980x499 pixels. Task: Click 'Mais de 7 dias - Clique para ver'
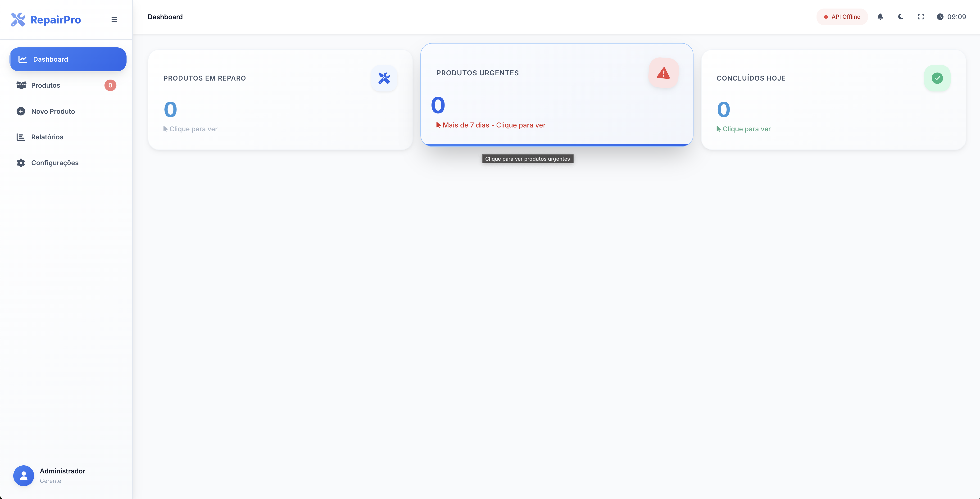(x=493, y=125)
